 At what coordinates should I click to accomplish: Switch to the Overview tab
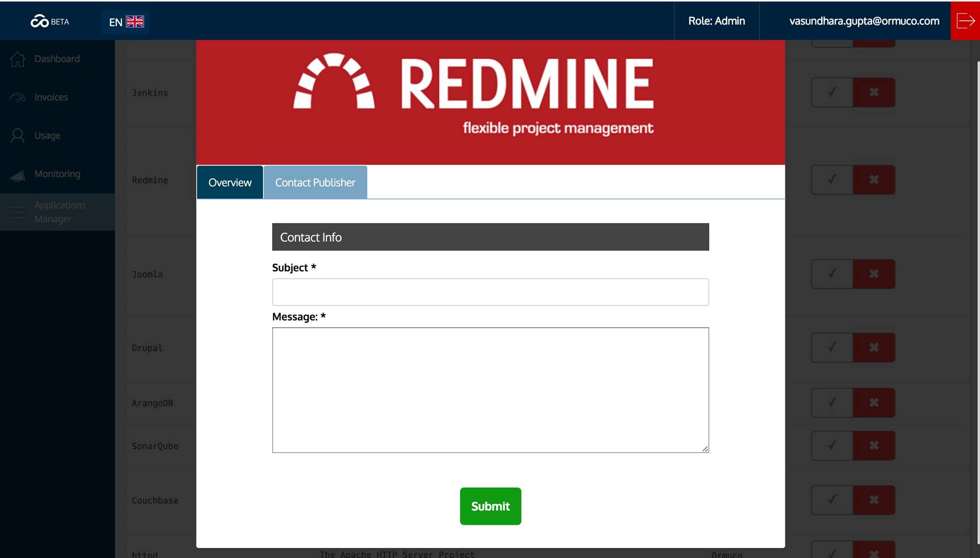tap(230, 182)
